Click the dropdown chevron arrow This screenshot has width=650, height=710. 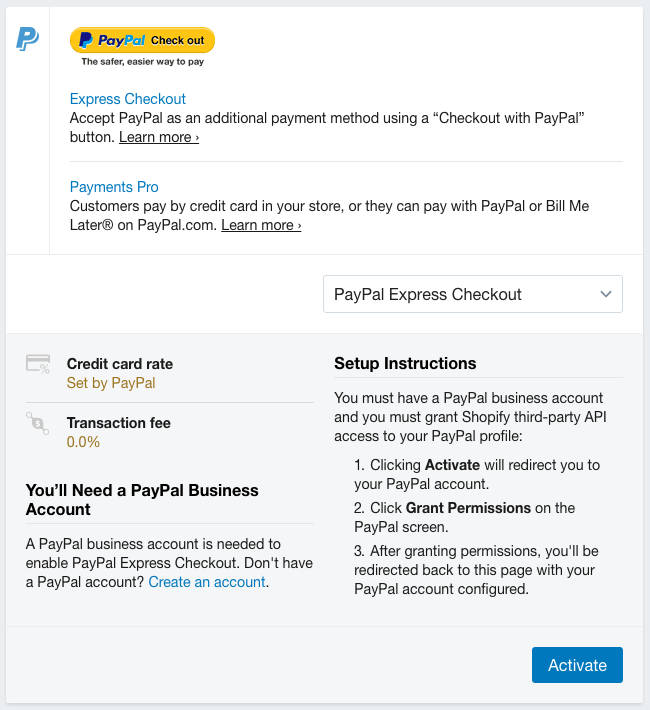pos(606,294)
